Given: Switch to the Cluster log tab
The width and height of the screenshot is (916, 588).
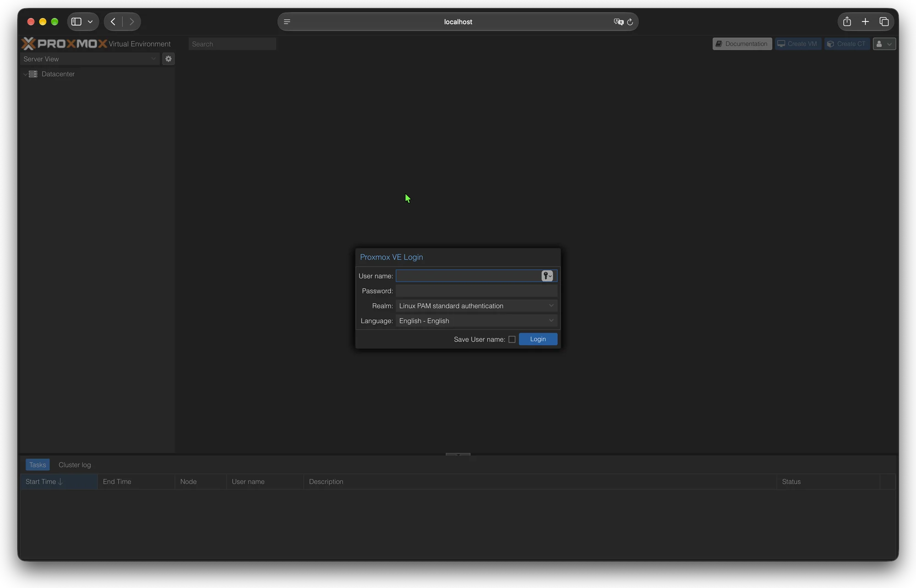Looking at the screenshot, I should coord(75,465).
